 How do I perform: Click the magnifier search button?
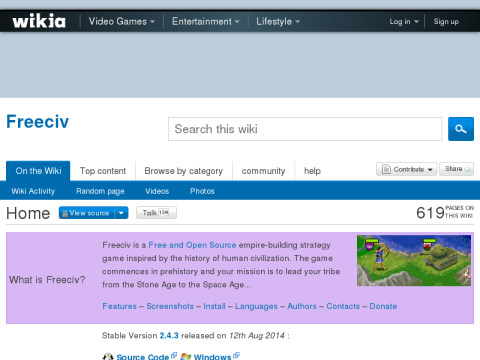461,129
